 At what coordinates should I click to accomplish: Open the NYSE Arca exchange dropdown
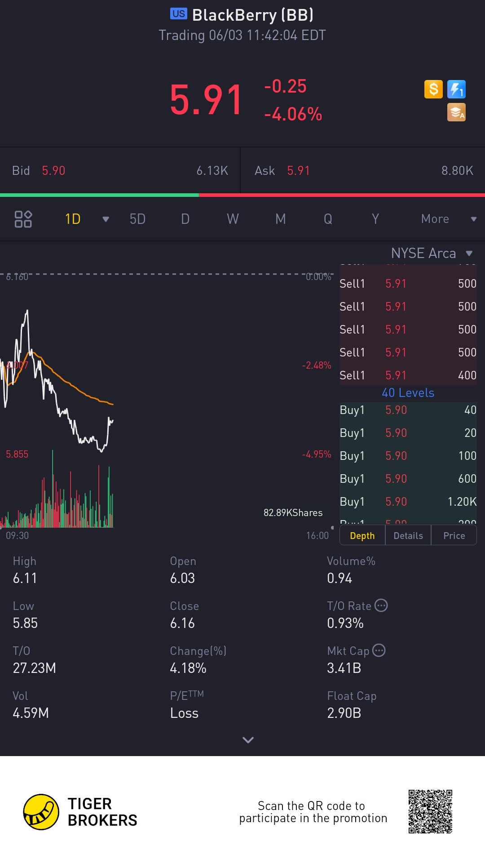click(432, 253)
